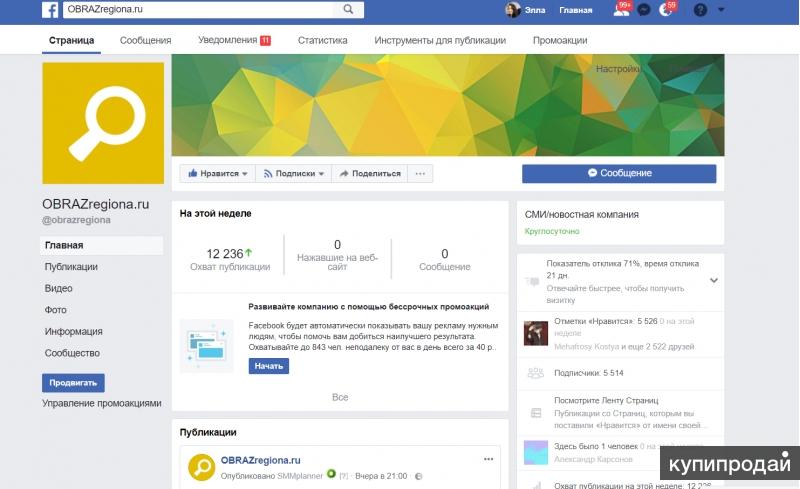Open the notifications globe icon
Image resolution: width=800 pixels, height=489 pixels.
tap(665, 10)
